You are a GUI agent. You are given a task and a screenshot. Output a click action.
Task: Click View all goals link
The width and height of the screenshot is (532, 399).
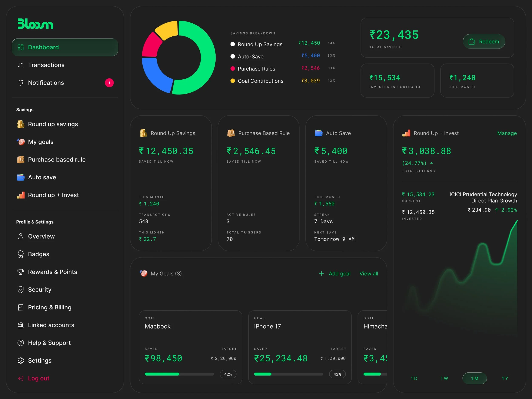(x=369, y=273)
